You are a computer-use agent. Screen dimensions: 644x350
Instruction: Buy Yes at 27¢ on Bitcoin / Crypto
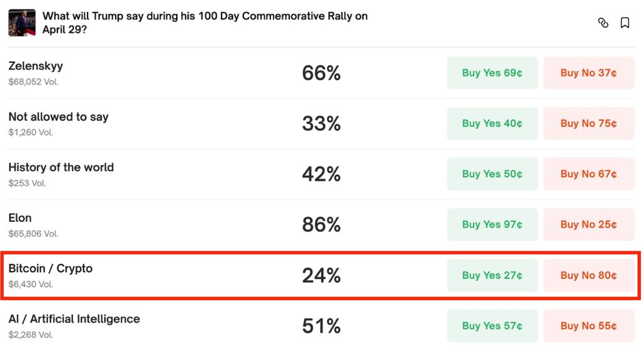tap(492, 275)
